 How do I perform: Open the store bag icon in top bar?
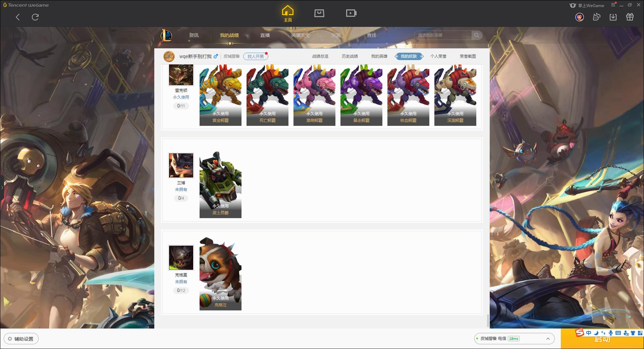[x=319, y=13]
